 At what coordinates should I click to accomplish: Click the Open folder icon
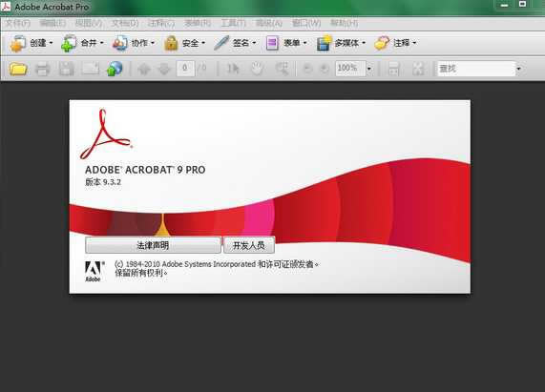(18, 69)
